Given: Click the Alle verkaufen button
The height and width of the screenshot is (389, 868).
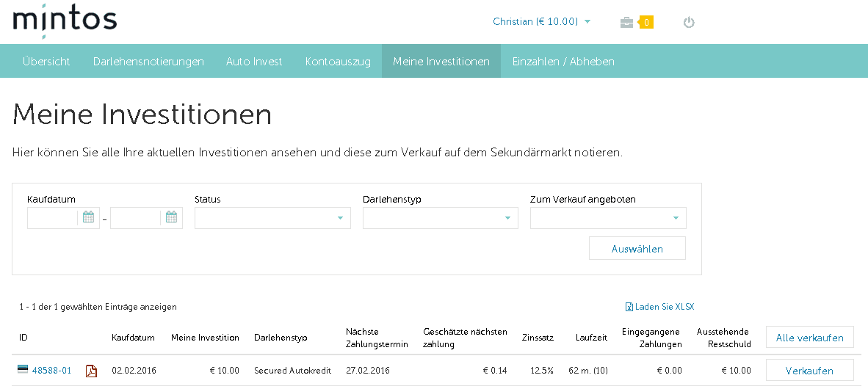Looking at the screenshot, I should pyautogui.click(x=809, y=338).
